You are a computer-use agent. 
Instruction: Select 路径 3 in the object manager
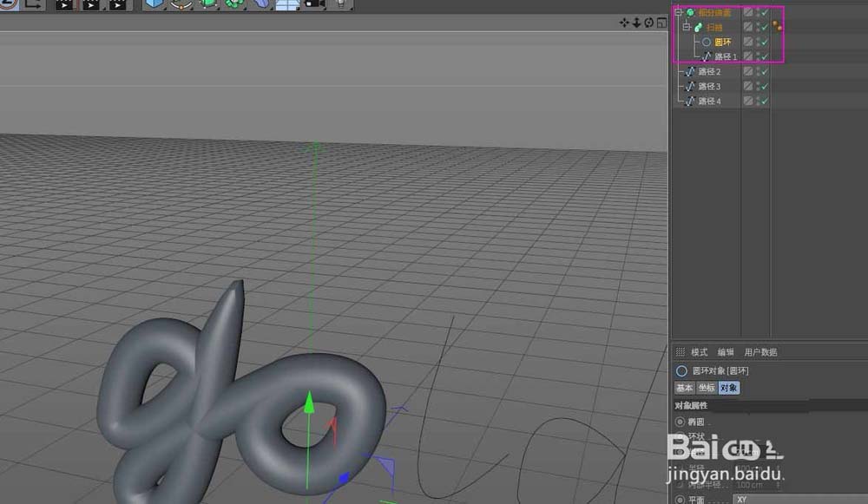(709, 87)
